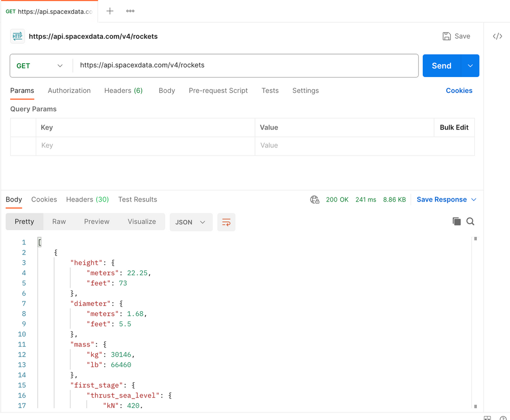Open the search in response icon
Image resolution: width=510 pixels, height=420 pixels.
(470, 221)
